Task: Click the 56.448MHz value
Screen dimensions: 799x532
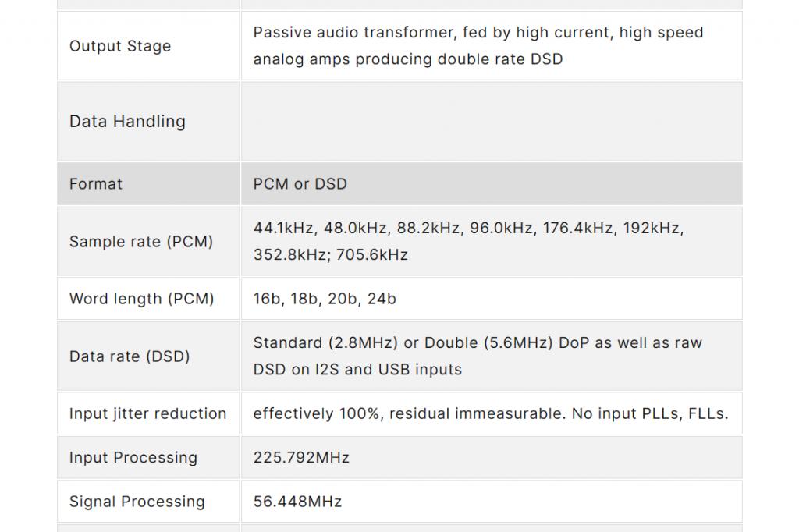Action: coord(297,502)
